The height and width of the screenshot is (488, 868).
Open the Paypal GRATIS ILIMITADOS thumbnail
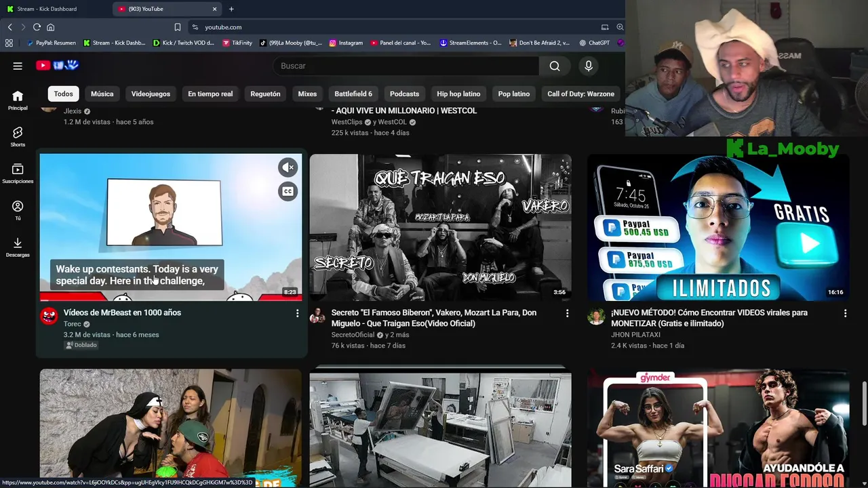click(718, 227)
